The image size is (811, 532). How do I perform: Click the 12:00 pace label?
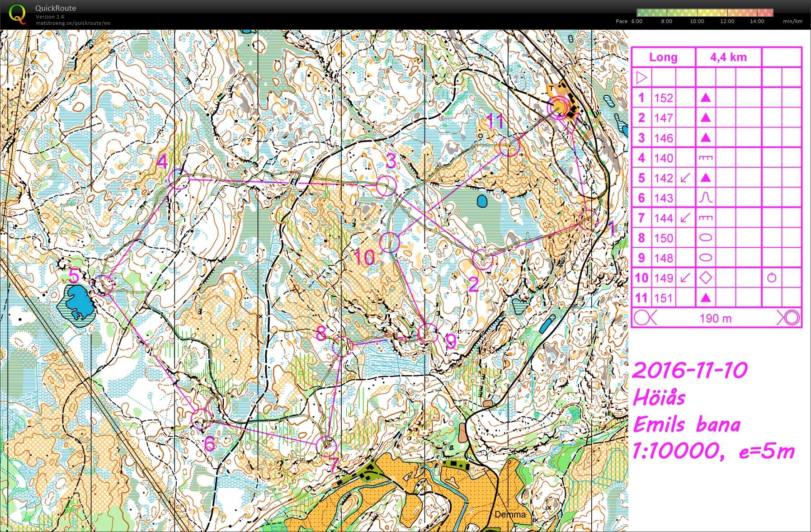727,21
